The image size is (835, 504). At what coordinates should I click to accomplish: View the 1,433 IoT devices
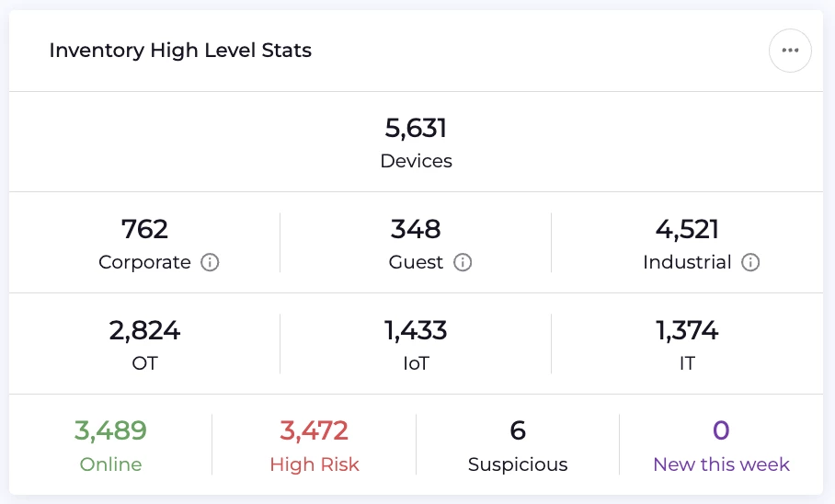416,330
